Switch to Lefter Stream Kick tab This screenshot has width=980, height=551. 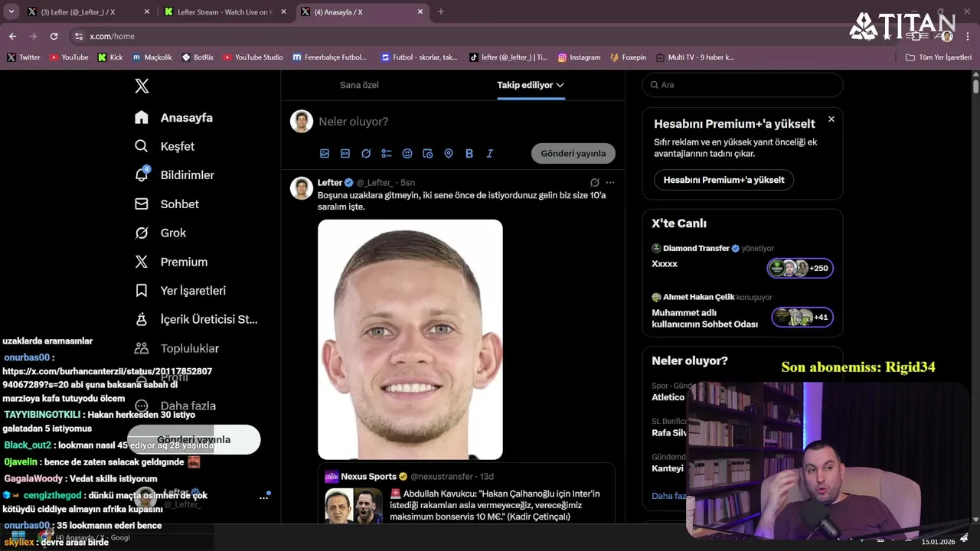(224, 11)
